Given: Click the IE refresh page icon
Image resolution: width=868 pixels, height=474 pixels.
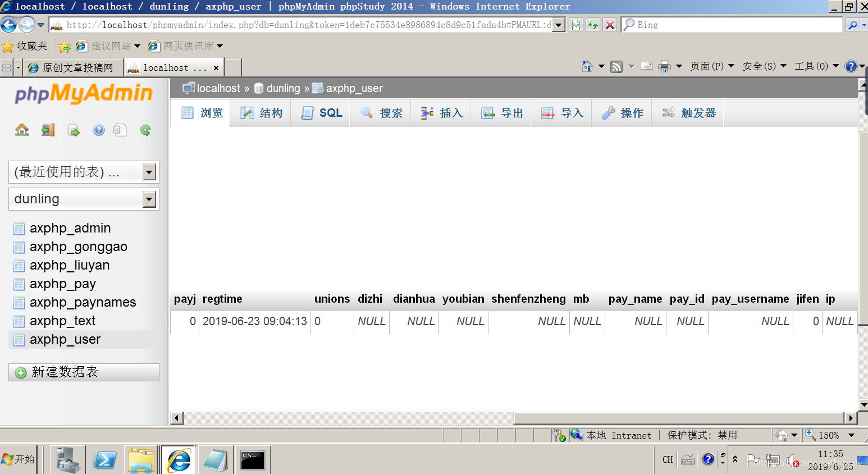Looking at the screenshot, I should point(593,25).
